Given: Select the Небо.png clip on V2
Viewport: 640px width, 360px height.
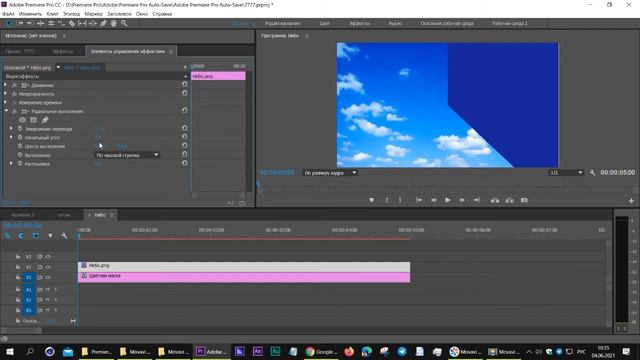Looking at the screenshot, I should [244, 267].
